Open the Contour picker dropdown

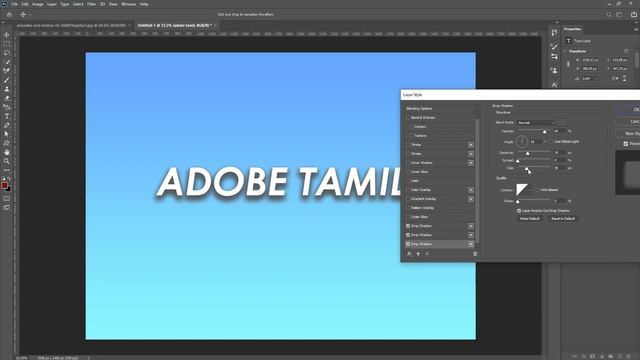[531, 190]
